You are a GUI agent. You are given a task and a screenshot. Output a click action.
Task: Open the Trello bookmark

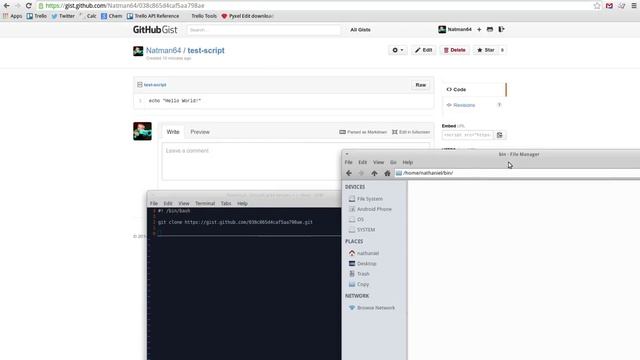pyautogui.click(x=37, y=16)
